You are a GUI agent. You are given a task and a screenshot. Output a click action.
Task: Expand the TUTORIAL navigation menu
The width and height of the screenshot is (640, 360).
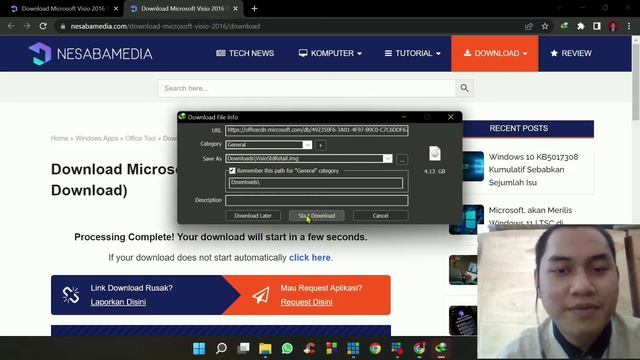(412, 53)
